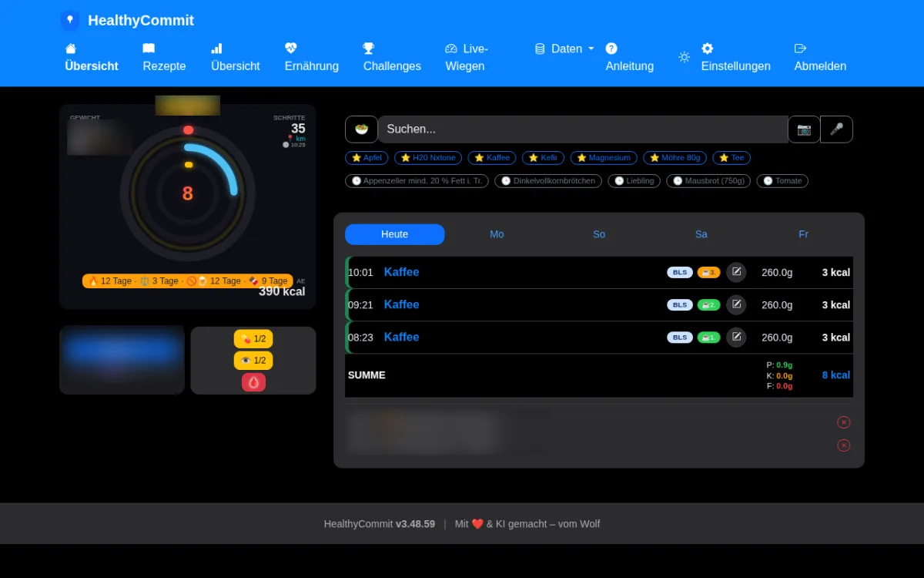The width and height of the screenshot is (924, 578).
Task: Switch to the Heute tab
Action: pos(394,234)
